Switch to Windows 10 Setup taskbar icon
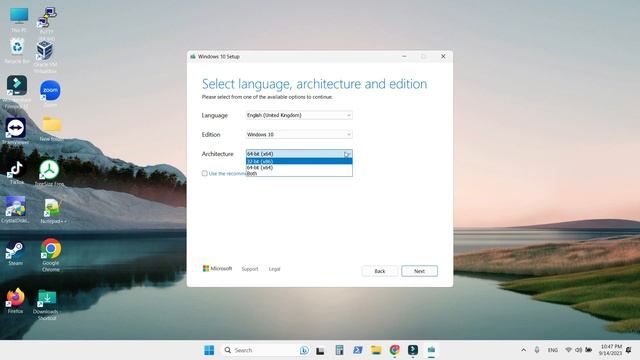Screen dimensions: 640x360 click(x=431, y=350)
